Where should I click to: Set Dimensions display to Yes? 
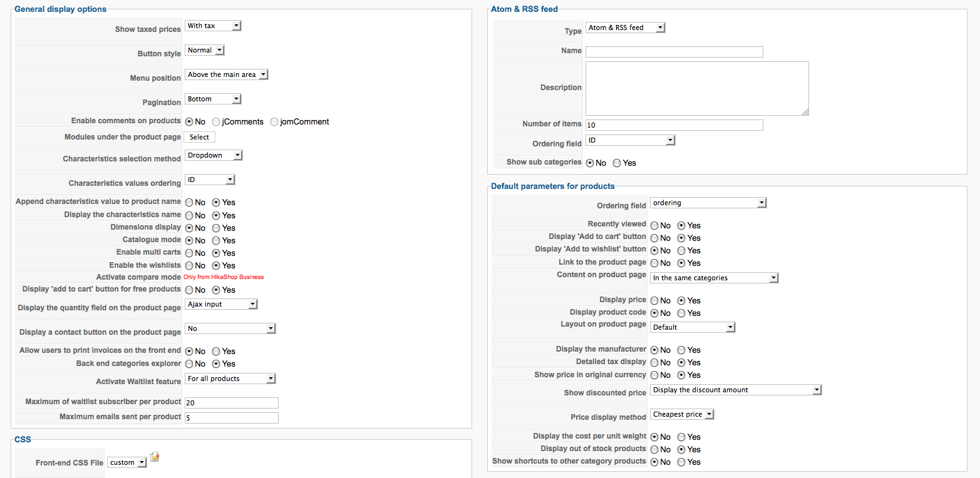point(216,228)
